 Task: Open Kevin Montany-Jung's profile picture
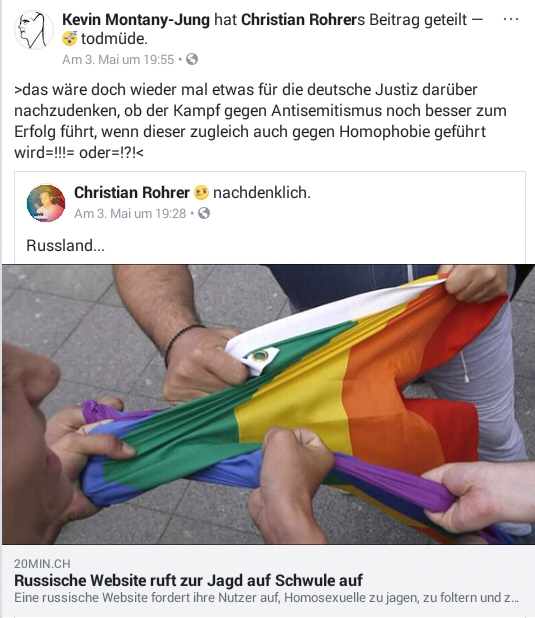point(34,30)
